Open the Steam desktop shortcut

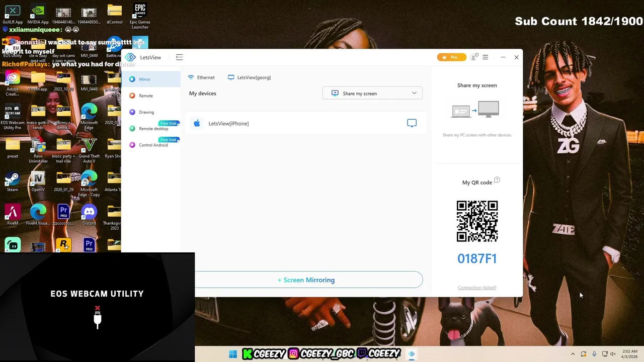[x=13, y=182]
